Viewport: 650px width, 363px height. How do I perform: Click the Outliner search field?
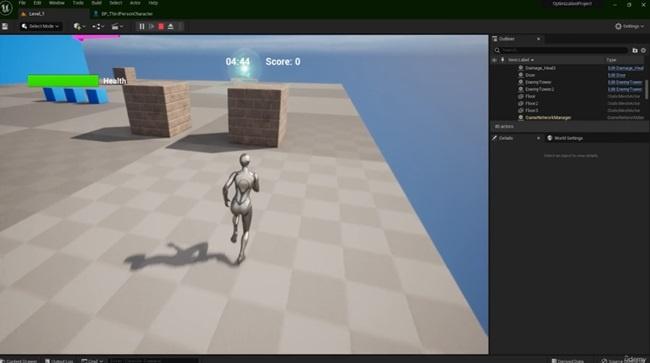(560, 50)
